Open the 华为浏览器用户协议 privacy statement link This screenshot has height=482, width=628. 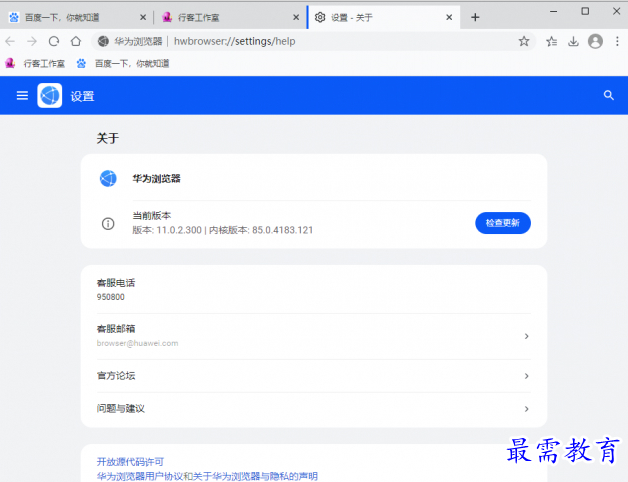[x=207, y=476]
